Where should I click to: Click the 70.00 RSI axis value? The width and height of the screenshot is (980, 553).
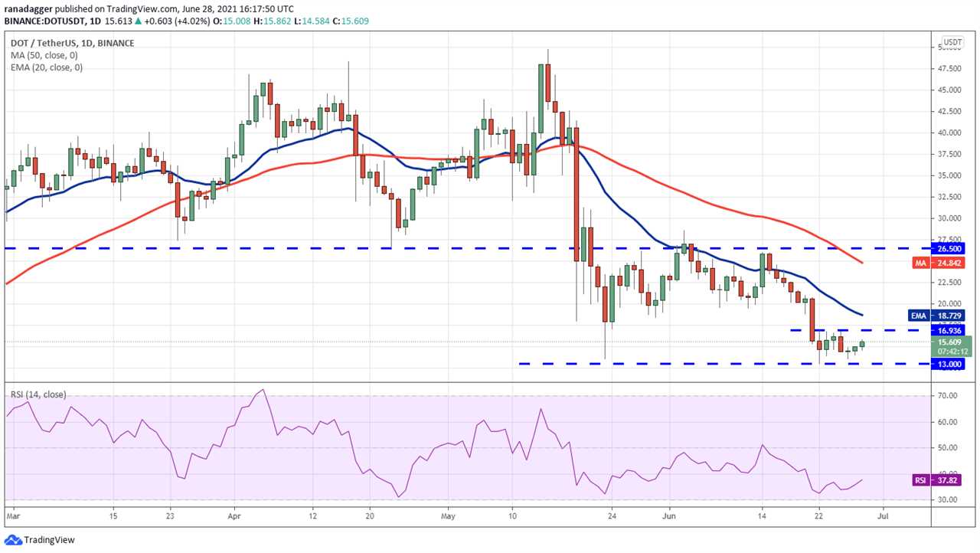(x=949, y=396)
